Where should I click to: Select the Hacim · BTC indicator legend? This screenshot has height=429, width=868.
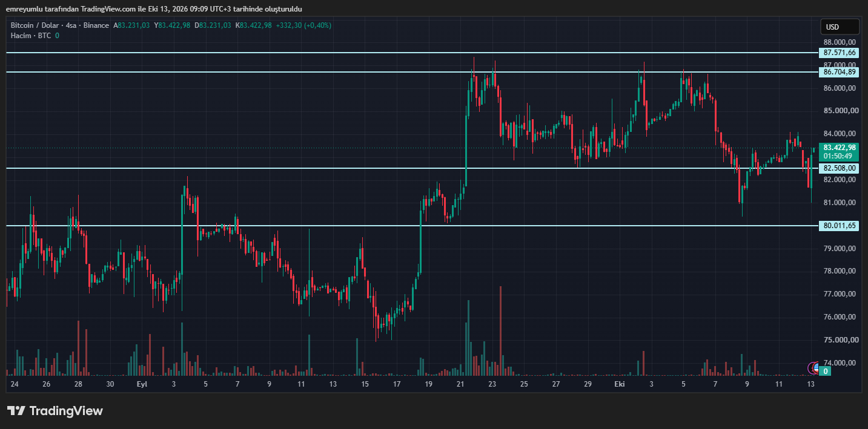point(31,36)
